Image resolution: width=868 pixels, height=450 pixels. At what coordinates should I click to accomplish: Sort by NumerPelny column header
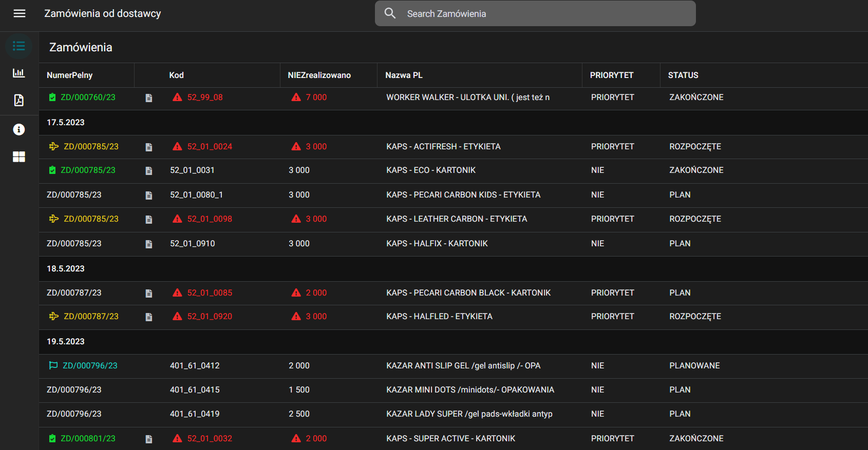(70, 75)
